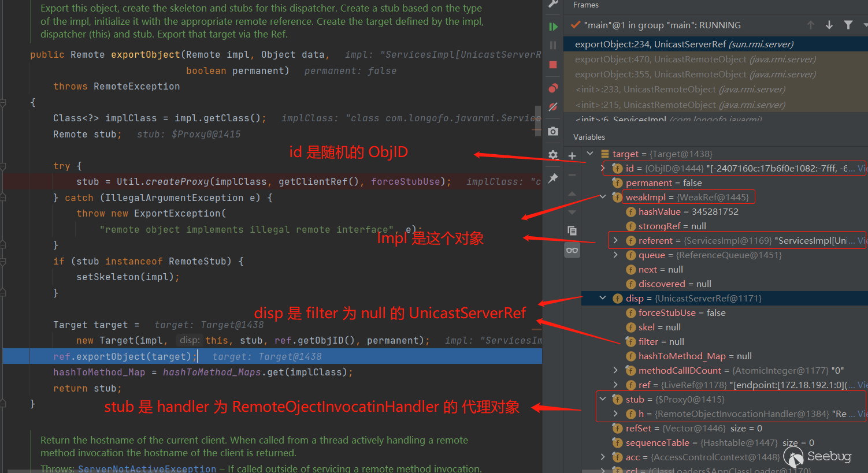Add new watch with plus icon
Viewport: 868px width, 473px height.
(572, 155)
